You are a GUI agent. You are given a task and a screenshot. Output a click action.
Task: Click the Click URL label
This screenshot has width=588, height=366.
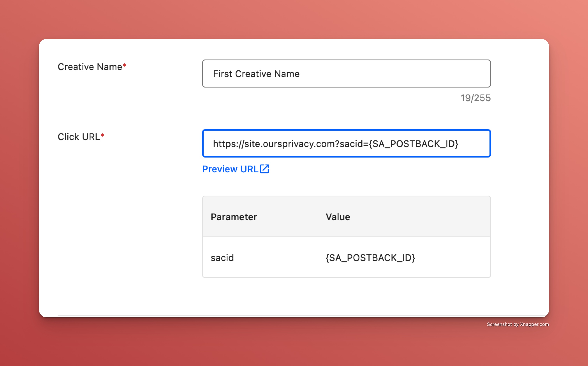point(78,137)
